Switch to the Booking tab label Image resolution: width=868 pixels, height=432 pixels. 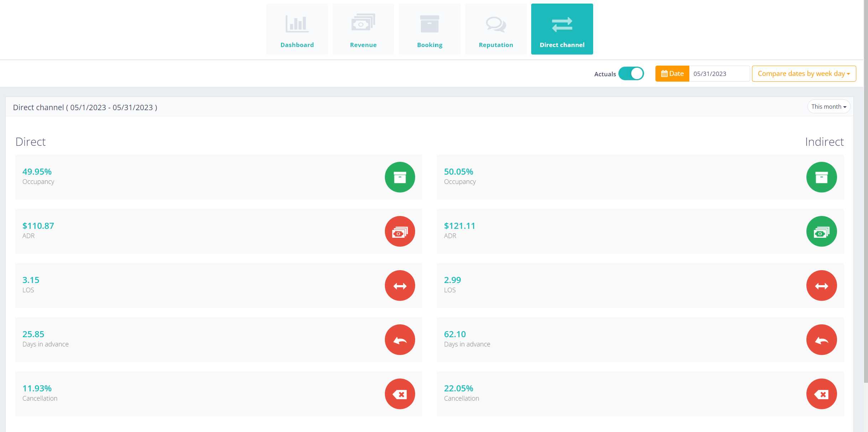pos(430,45)
